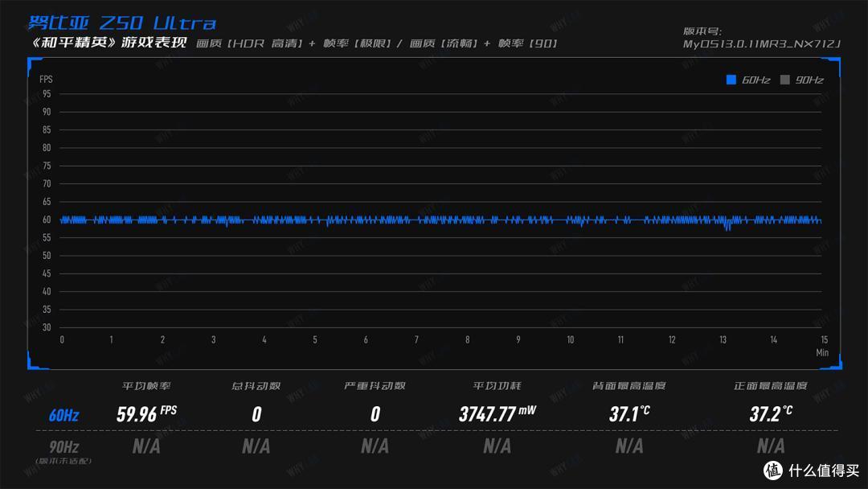The width and height of the screenshot is (868, 489).
Task: Click the frame-rate dip near minute 13
Action: [x=727, y=225]
